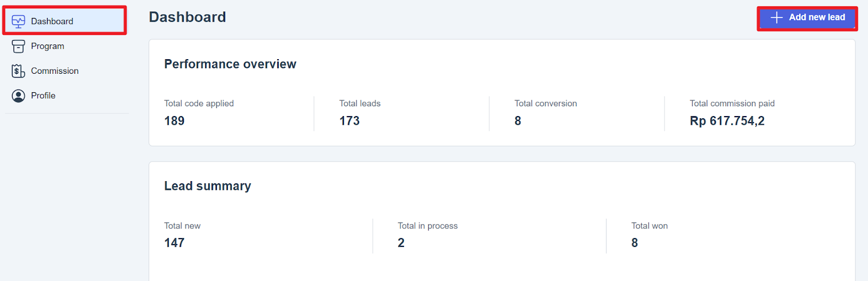
Task: Click the Total won label
Action: [x=649, y=226]
